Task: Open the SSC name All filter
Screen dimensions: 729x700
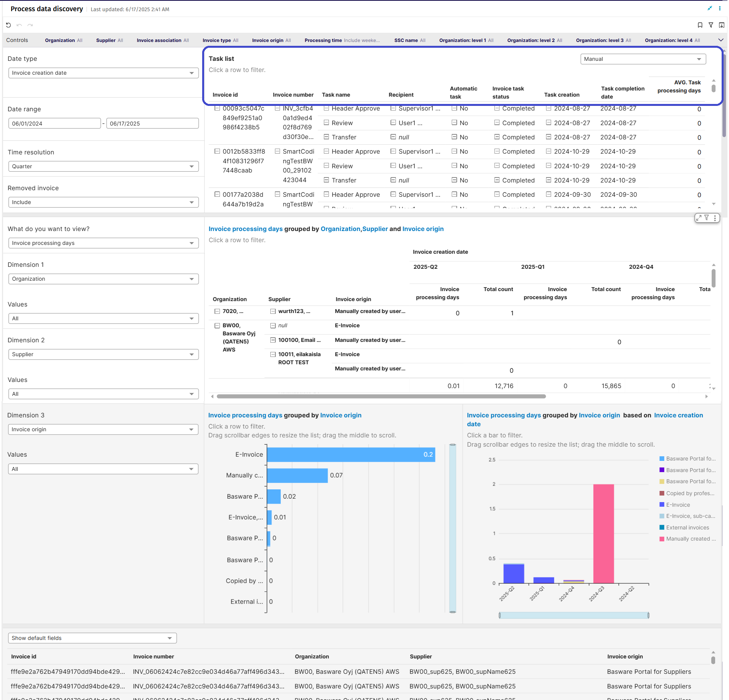Action: 409,40
